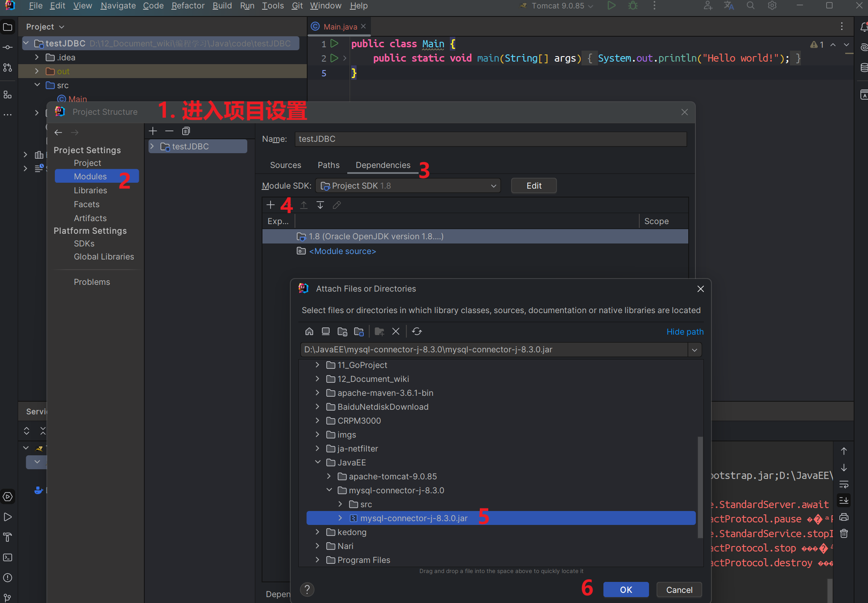Screen dimensions: 868x603
Task: Click the Edit SDK button
Action: pyautogui.click(x=534, y=186)
